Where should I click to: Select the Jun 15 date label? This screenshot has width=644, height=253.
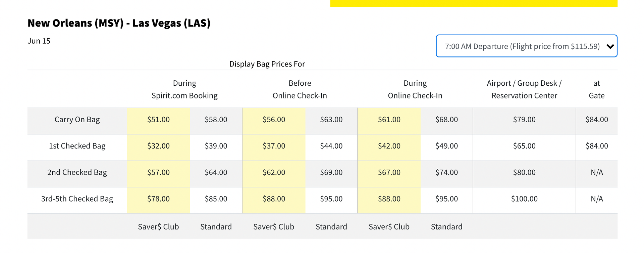point(39,41)
